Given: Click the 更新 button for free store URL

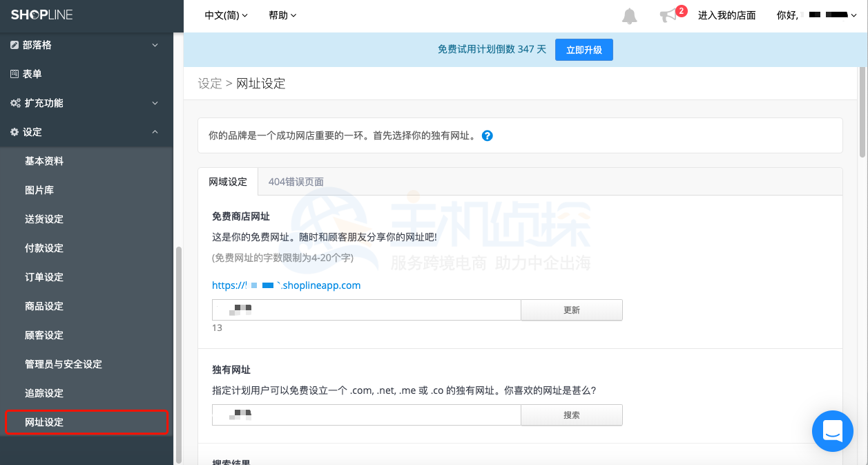Looking at the screenshot, I should click(x=571, y=310).
